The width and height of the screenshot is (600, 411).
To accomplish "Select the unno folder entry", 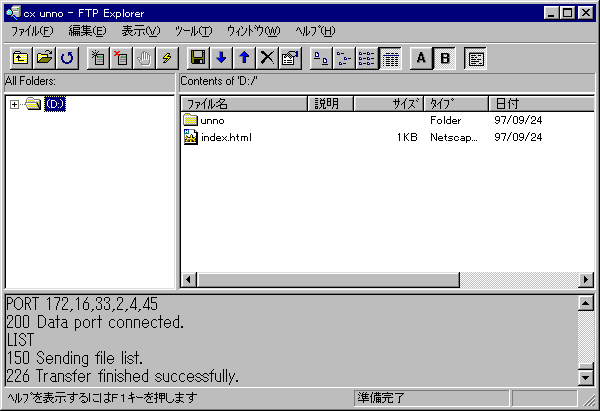I will pos(212,121).
